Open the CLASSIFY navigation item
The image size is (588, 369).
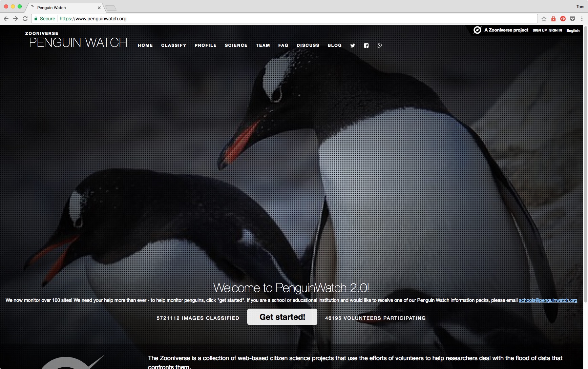(174, 45)
